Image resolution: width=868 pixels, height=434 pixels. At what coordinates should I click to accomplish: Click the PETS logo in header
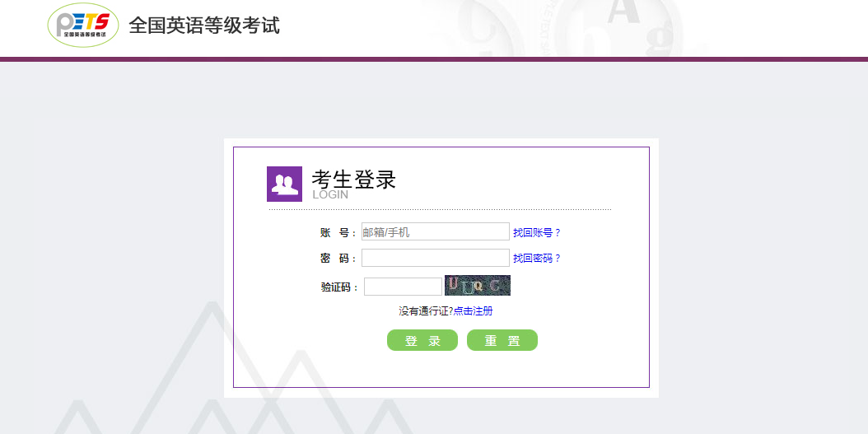tap(83, 26)
